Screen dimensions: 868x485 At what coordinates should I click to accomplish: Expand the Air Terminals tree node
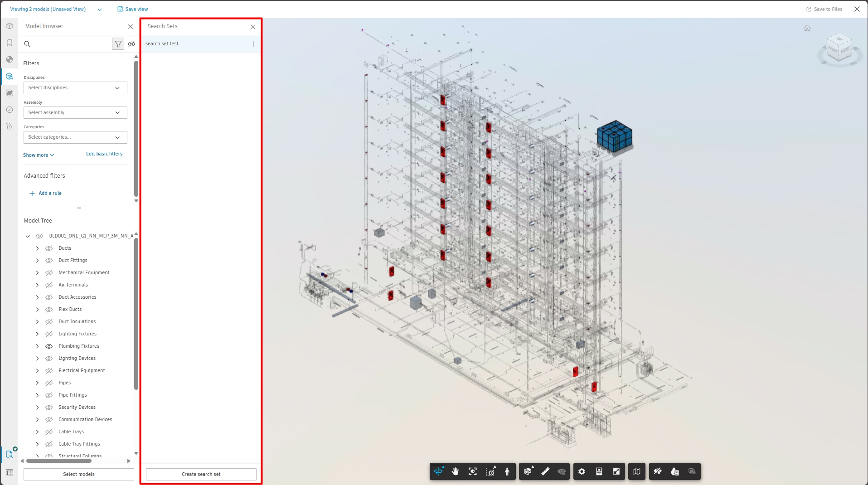coord(38,285)
